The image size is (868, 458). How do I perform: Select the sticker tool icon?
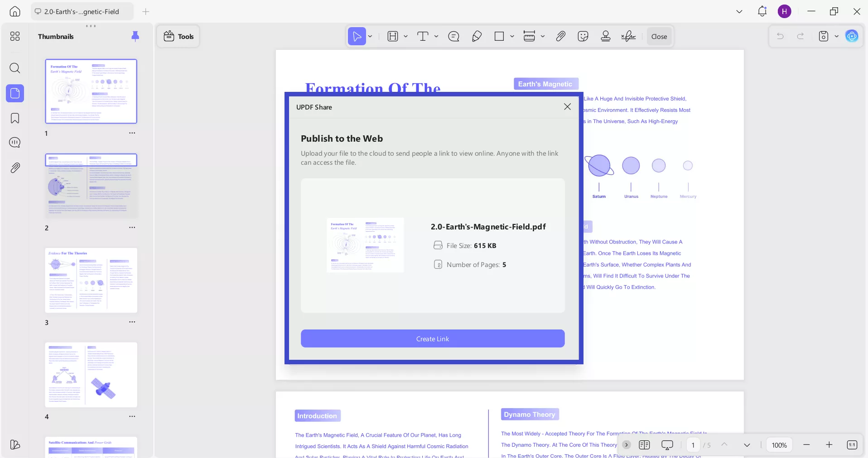click(583, 36)
